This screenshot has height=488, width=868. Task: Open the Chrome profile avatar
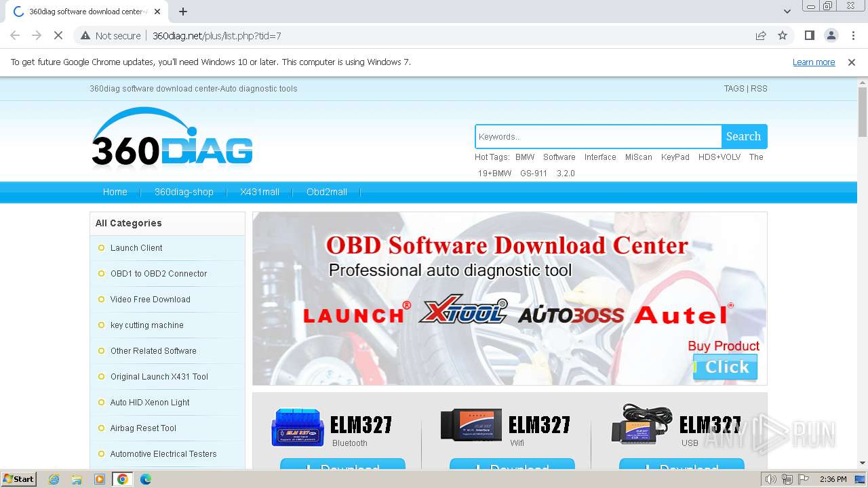pyautogui.click(x=831, y=36)
